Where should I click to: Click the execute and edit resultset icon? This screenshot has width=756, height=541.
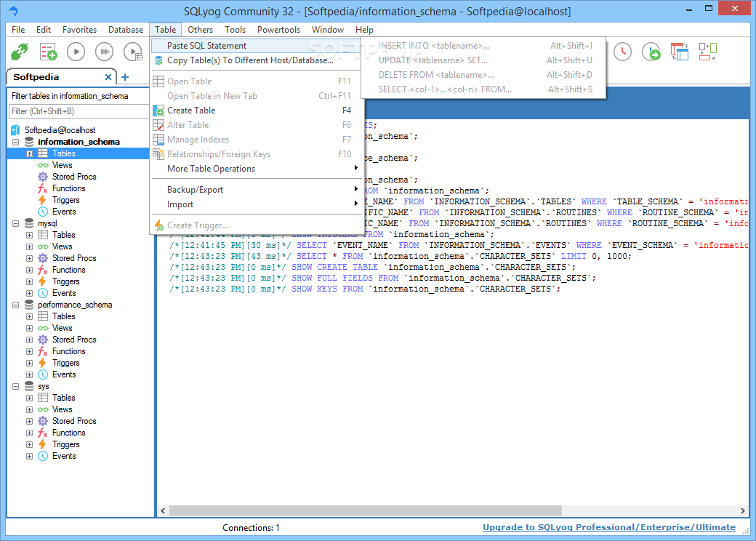pyautogui.click(x=133, y=52)
